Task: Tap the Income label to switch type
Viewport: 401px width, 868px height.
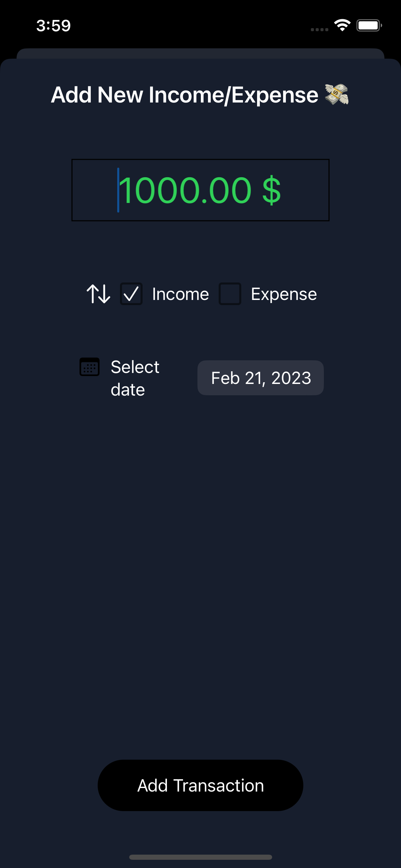Action: 181,294
